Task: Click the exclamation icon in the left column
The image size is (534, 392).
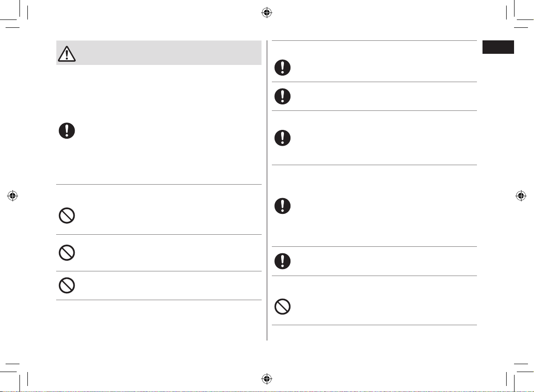Action: [x=67, y=131]
